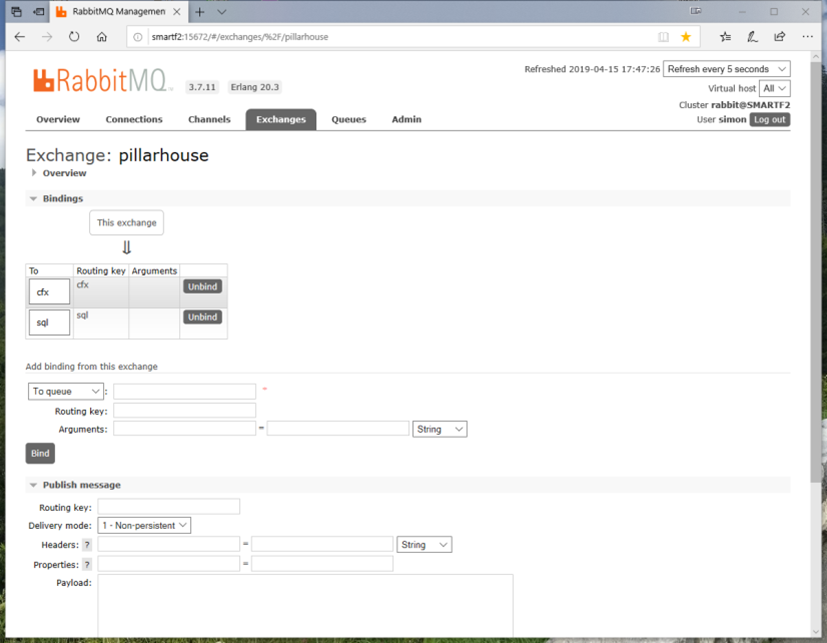Click the This exchange box
This screenshot has width=827, height=643.
tap(127, 223)
